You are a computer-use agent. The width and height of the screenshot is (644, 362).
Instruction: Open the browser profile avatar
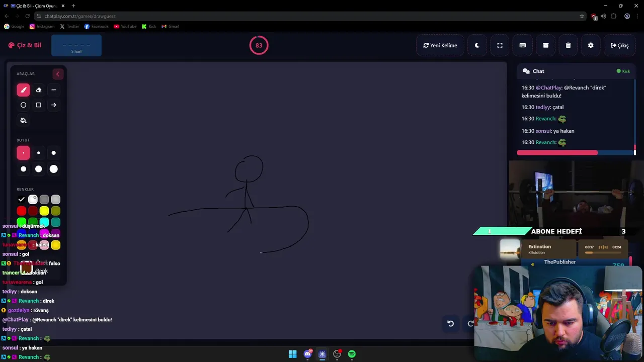click(x=627, y=16)
